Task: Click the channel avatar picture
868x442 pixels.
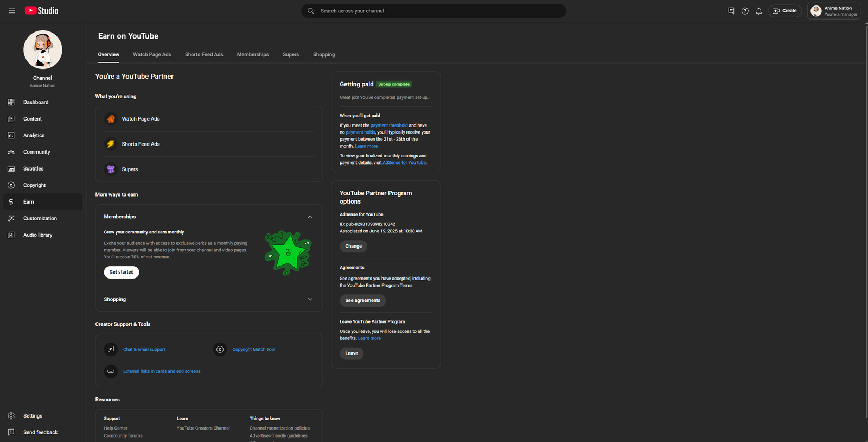Action: (43, 50)
